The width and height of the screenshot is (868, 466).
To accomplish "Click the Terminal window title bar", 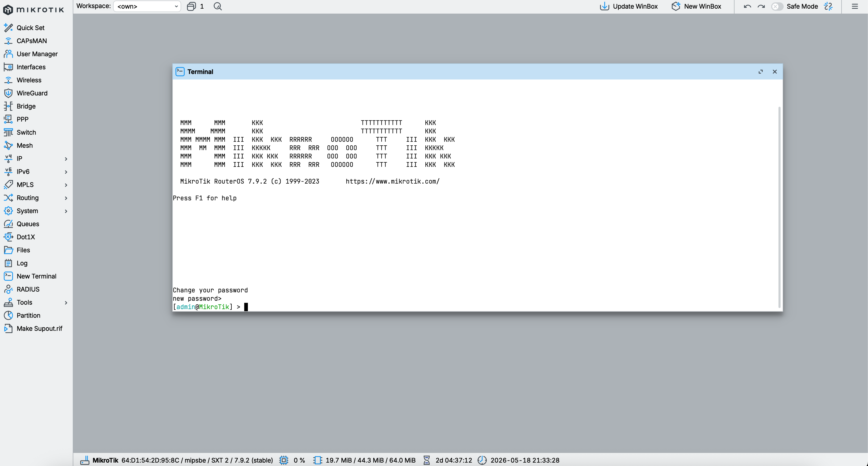I will [x=477, y=72].
